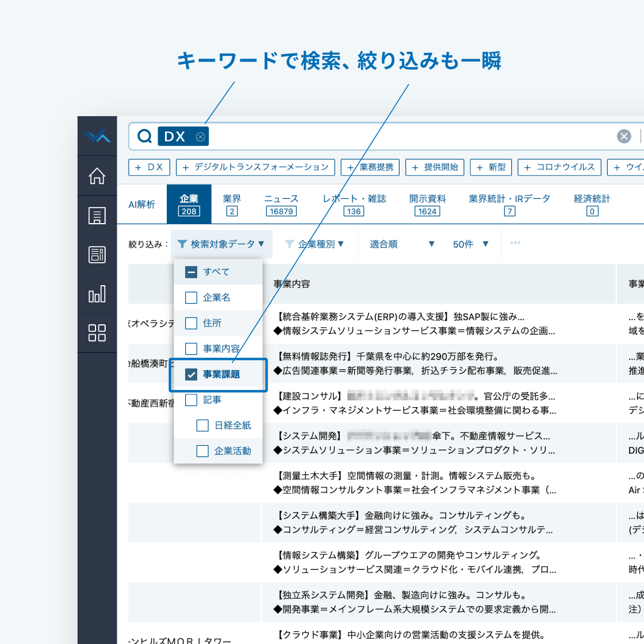Click the row about 統合基幹業務システム(ERP)の導入支援
The height and width of the screenshot is (644, 644).
pos(415,324)
